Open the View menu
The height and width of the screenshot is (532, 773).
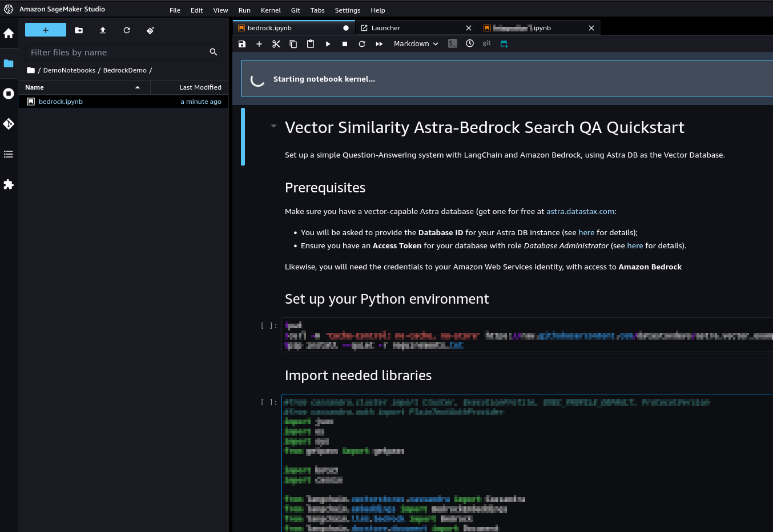tap(220, 10)
